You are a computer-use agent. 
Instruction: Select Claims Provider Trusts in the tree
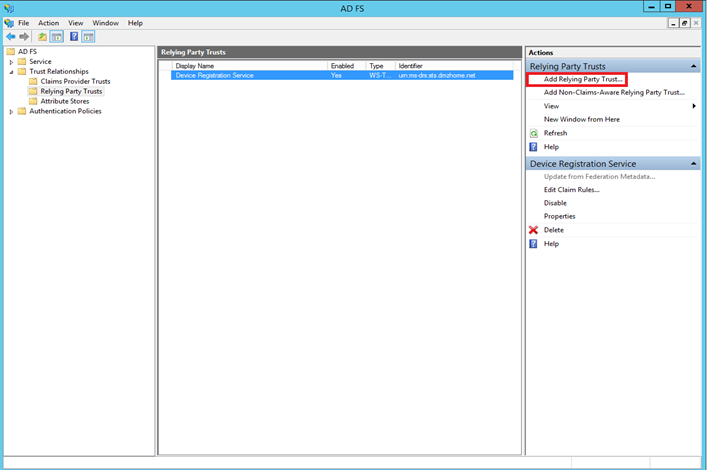[75, 81]
